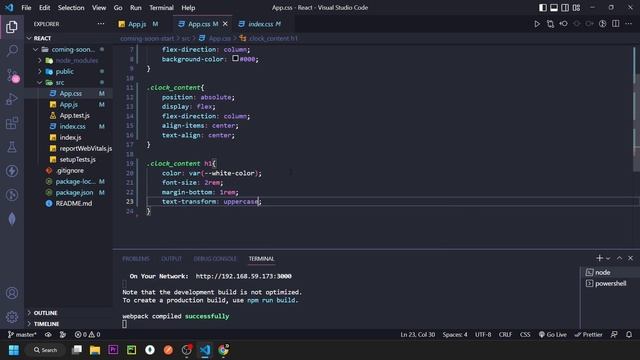Open the Testing flask view
The image size is (640, 360).
pyautogui.click(x=12, y=147)
